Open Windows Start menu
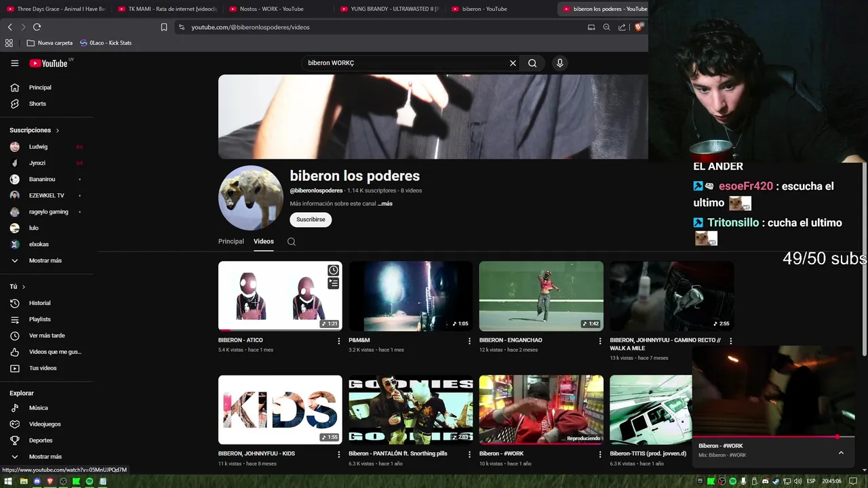 pos(9,481)
